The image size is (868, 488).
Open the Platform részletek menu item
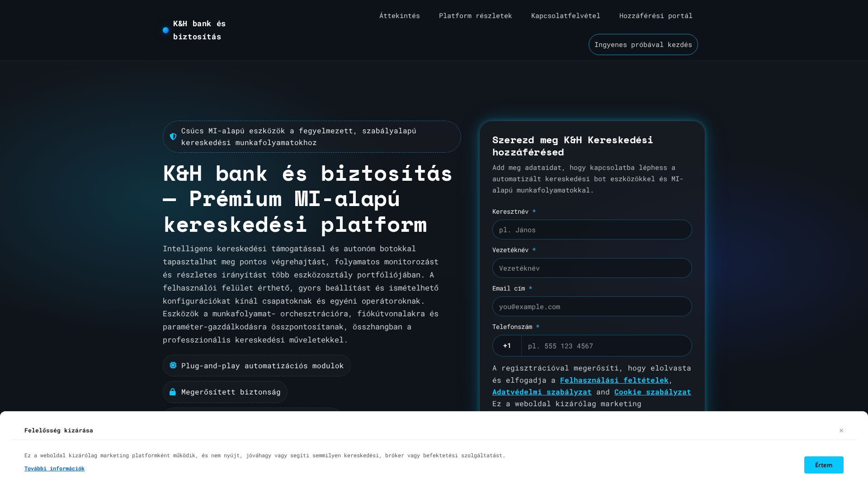pyautogui.click(x=476, y=16)
